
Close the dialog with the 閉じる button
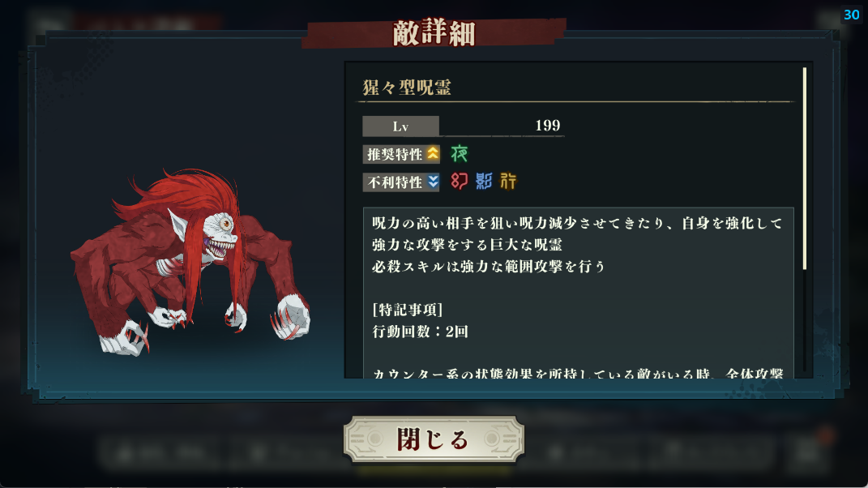coord(434,439)
